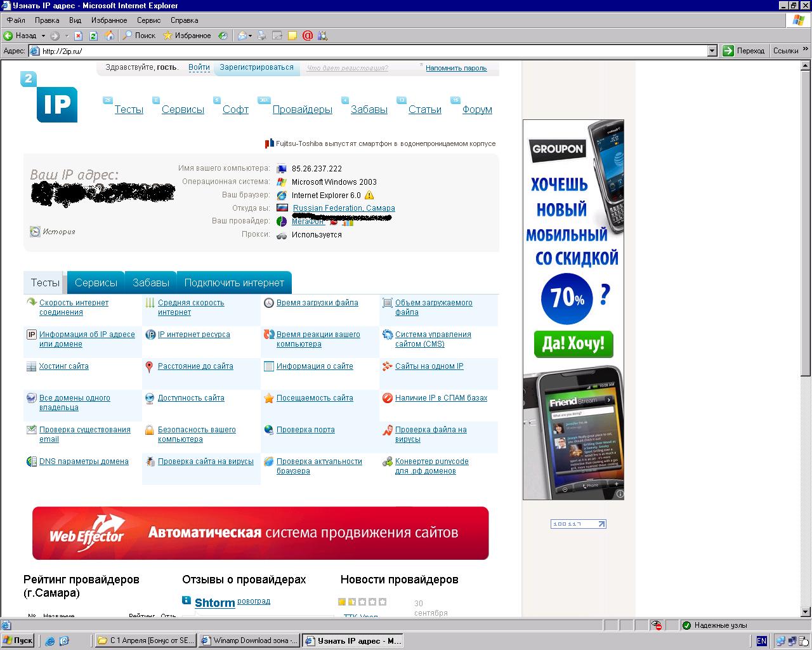This screenshot has width=812, height=650.
Task: Refresh the page with the toolbar icon
Action: click(94, 36)
